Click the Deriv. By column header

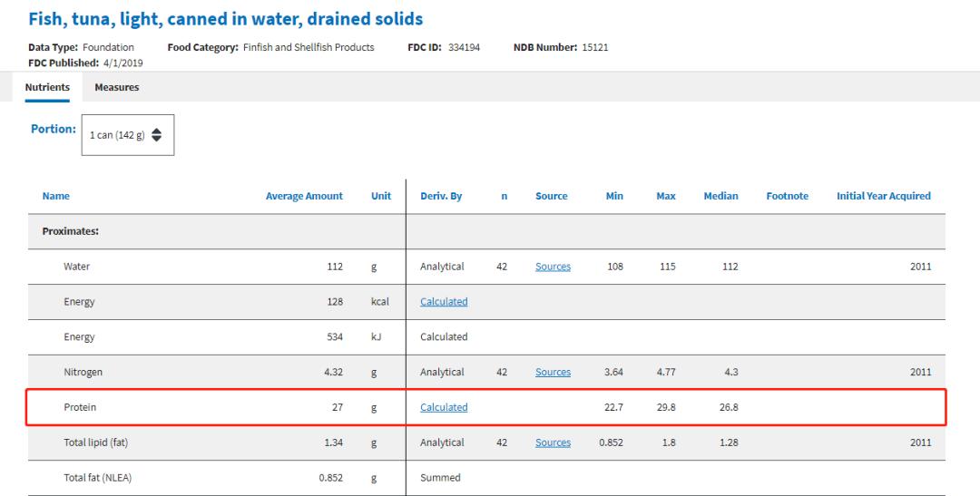pyautogui.click(x=441, y=196)
